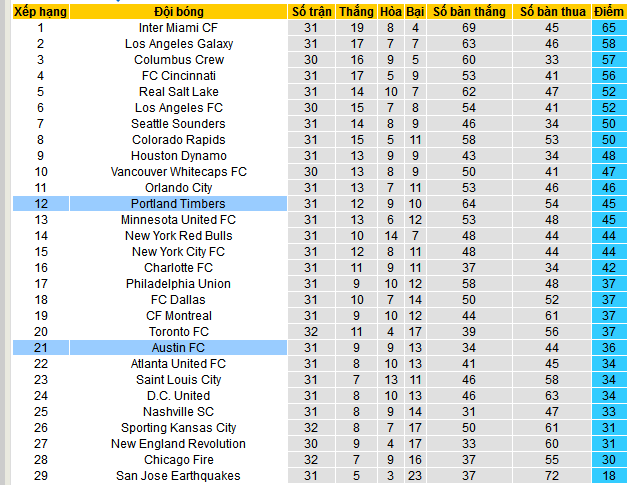Click San Jose Earthquakes' 18 points cell
The image size is (627, 485).
click(609, 476)
